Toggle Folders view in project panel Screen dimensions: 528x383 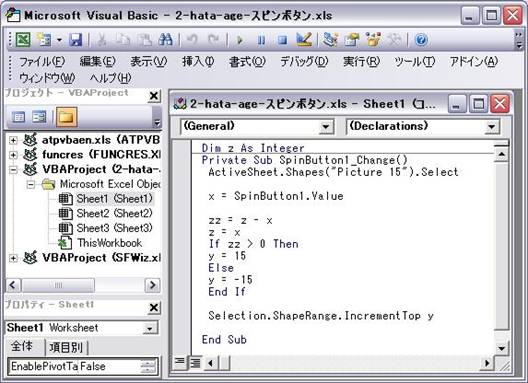coord(66,117)
